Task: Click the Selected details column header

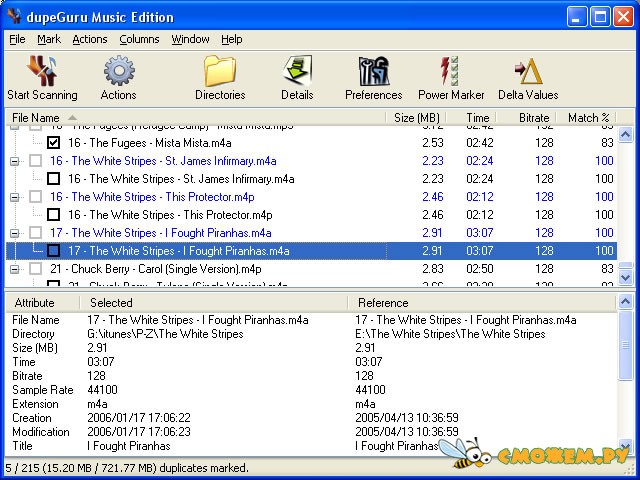Action: [213, 302]
